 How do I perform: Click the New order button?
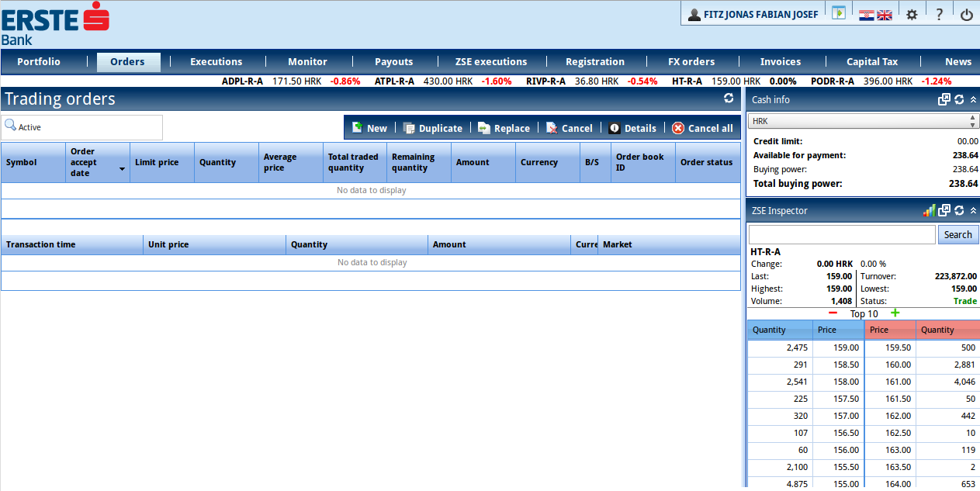(x=369, y=128)
